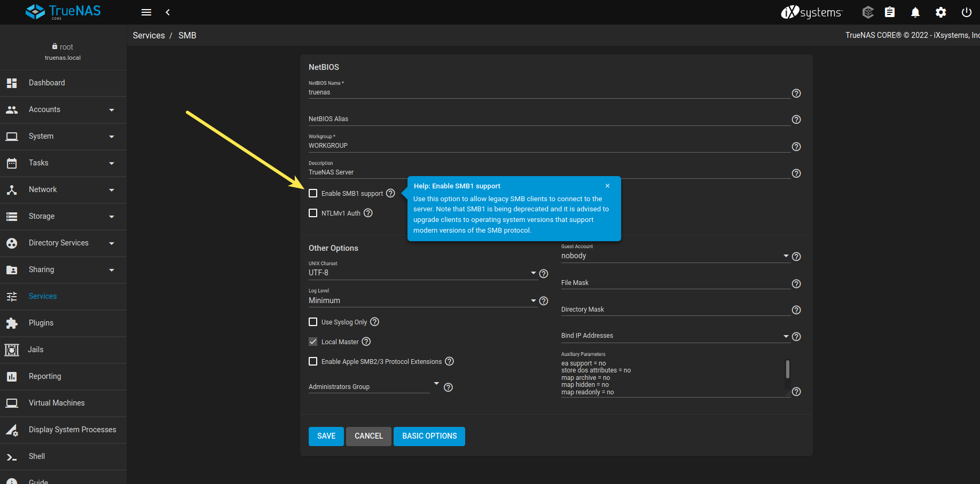The width and height of the screenshot is (980, 484).
Task: Click the Directory Mask field
Action: tap(676, 310)
